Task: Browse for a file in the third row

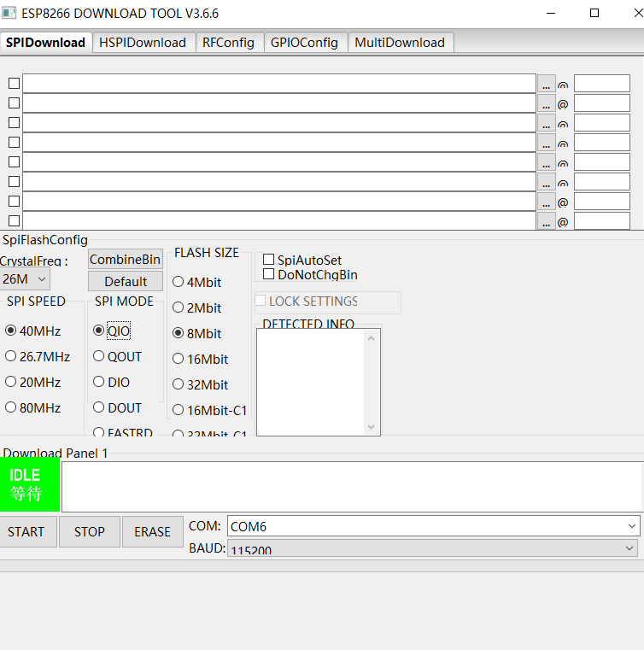Action: tap(546, 123)
